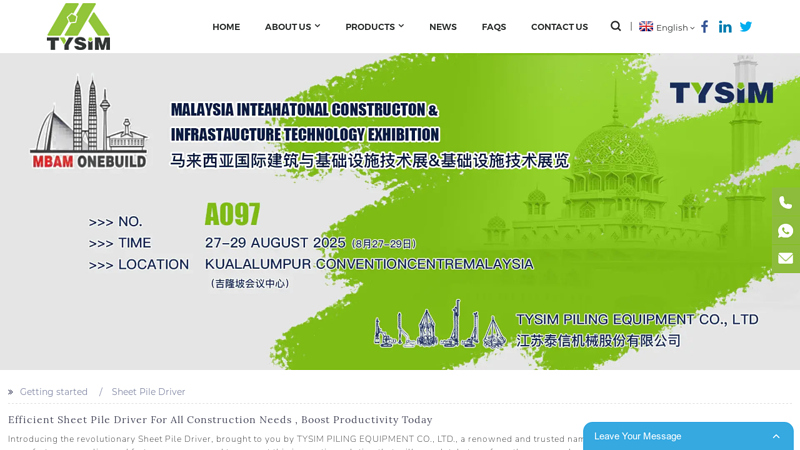The height and width of the screenshot is (450, 800).
Task: Open the search magnifier icon
Action: [616, 26]
